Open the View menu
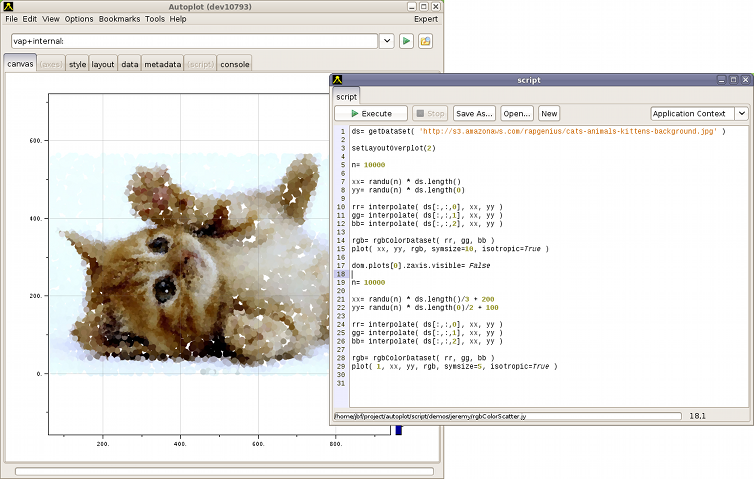The height and width of the screenshot is (479, 754). coord(50,19)
